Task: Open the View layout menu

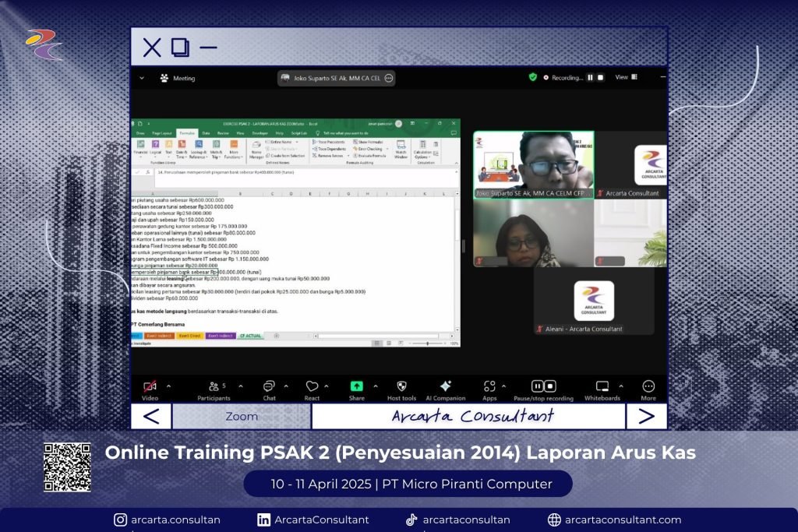Action: tap(625, 77)
